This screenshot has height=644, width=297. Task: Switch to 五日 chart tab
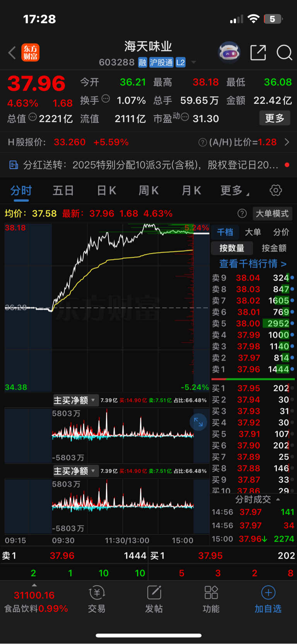pyautogui.click(x=63, y=191)
